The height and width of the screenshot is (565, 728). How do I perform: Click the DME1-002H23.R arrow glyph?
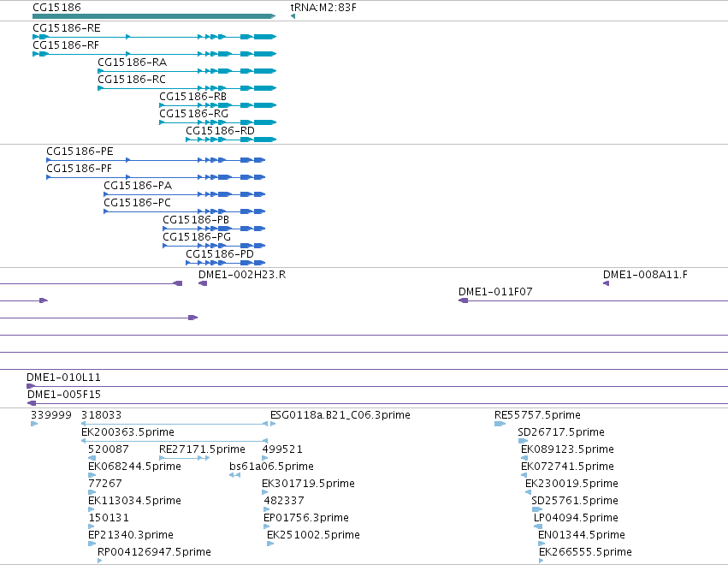click(203, 283)
